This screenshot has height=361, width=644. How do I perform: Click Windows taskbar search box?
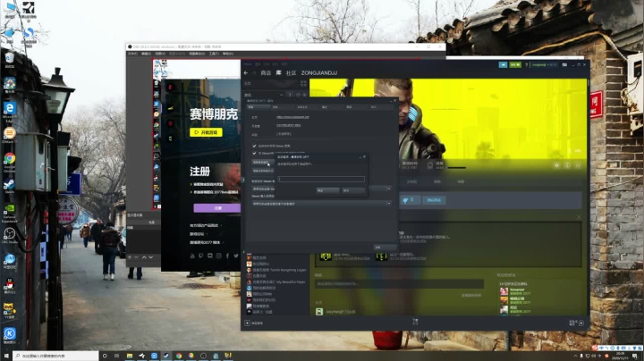[x=55, y=356]
